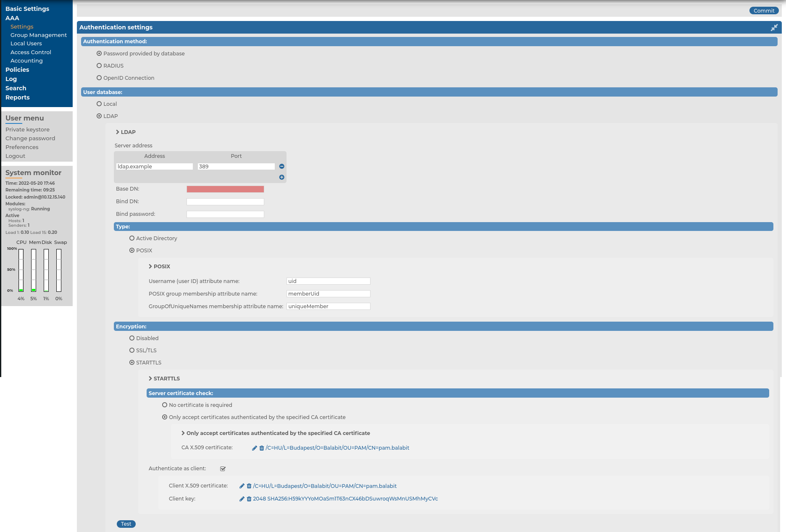Set encryption to STARTTLS
The image size is (786, 532).
pyautogui.click(x=132, y=362)
